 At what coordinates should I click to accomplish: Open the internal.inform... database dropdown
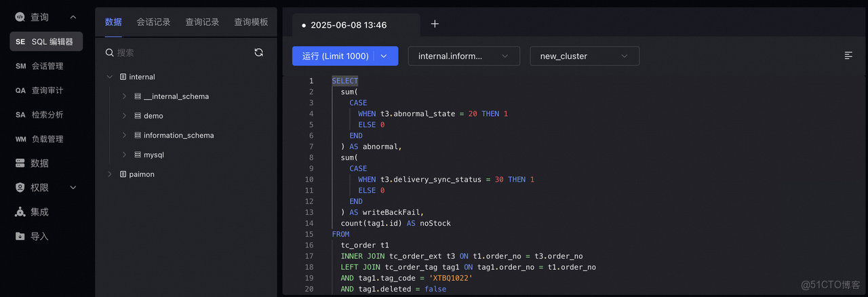coord(464,56)
